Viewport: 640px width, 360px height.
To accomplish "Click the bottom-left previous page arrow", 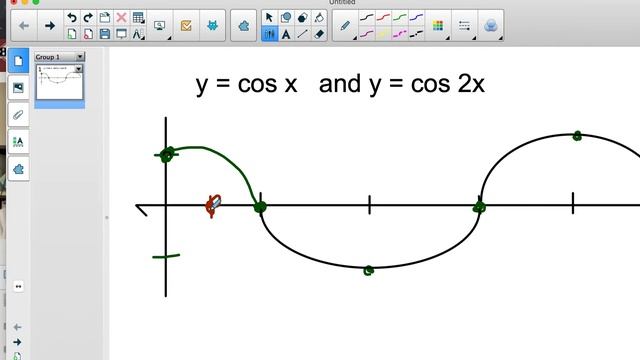I will point(17,327).
